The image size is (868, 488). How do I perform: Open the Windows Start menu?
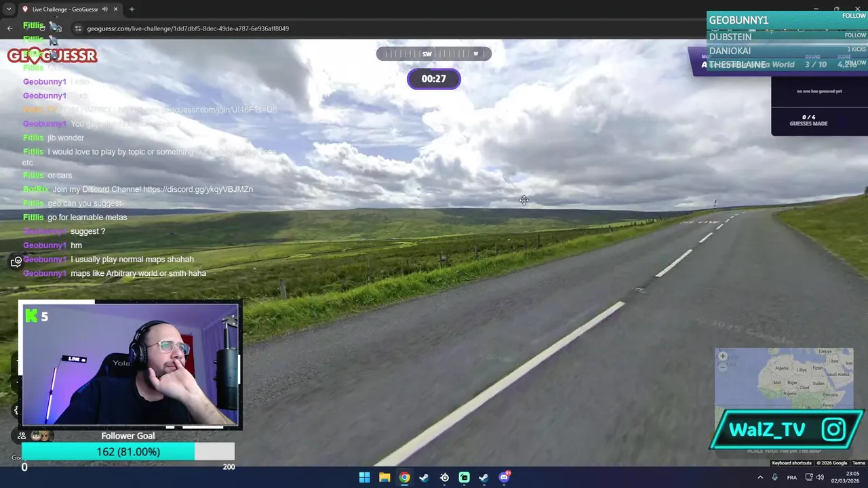[364, 477]
